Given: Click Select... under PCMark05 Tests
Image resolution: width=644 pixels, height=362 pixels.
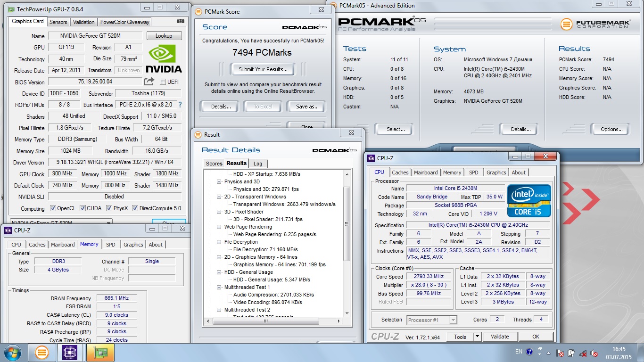Looking at the screenshot, I should pos(396,129).
